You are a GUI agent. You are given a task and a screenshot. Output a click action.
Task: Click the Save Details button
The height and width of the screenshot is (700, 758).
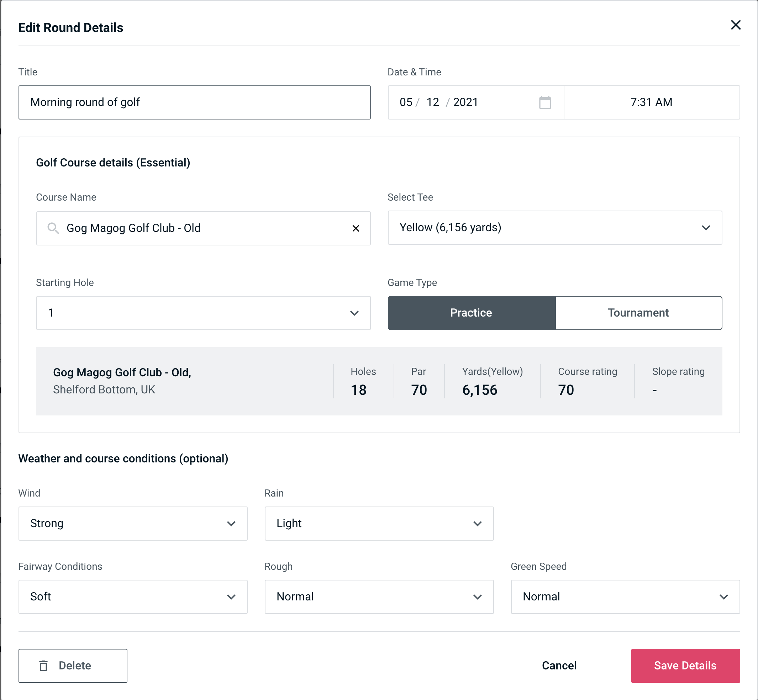point(685,665)
